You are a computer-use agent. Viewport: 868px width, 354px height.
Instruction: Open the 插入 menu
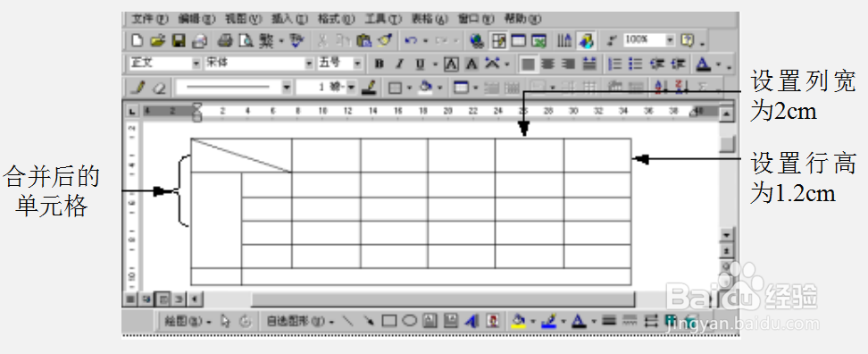click(289, 19)
